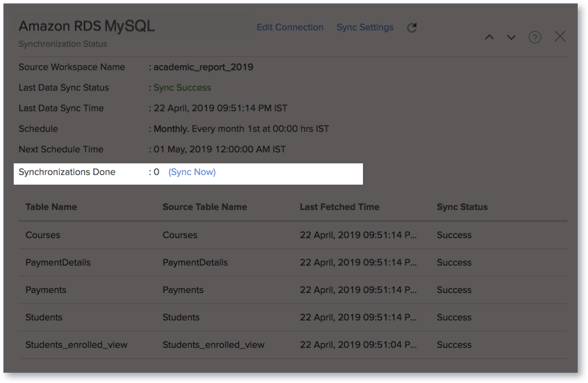Click the Last Data Sync Status label

tap(64, 88)
